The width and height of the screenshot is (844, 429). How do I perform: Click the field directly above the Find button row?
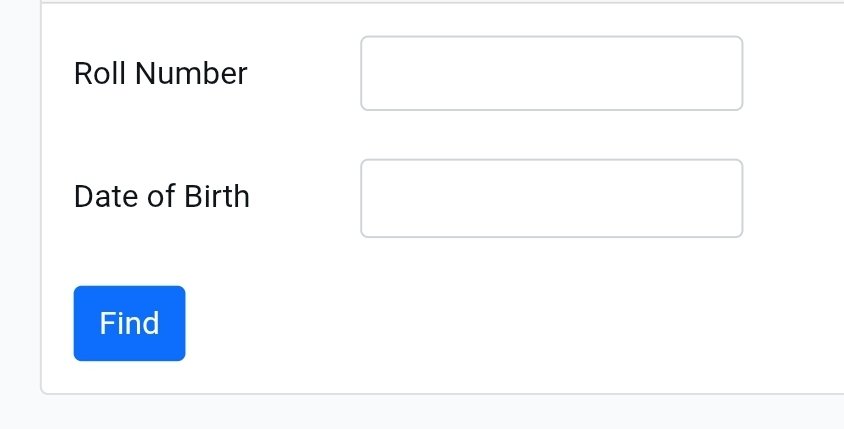(x=551, y=198)
